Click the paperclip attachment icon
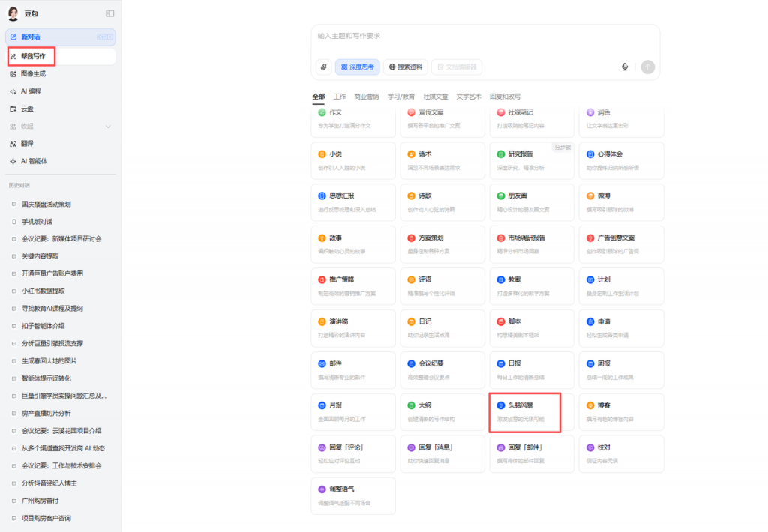Viewport: 768px width, 532px height. point(323,67)
